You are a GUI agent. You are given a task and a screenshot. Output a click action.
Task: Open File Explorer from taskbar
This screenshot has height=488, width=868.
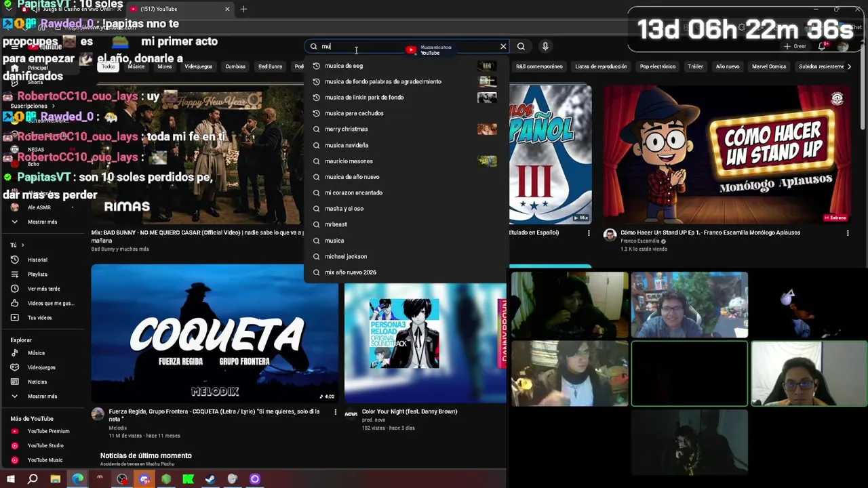click(x=56, y=479)
